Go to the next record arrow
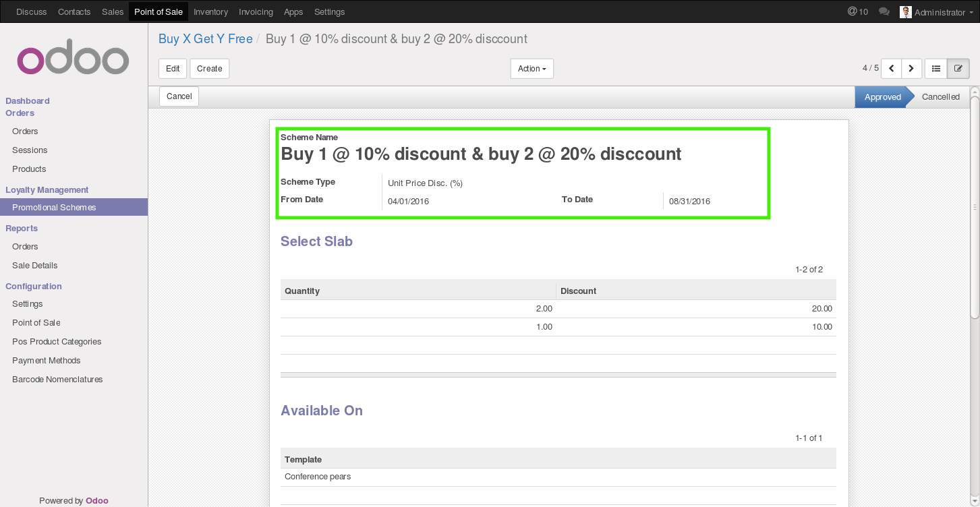This screenshot has width=980, height=507. [912, 68]
